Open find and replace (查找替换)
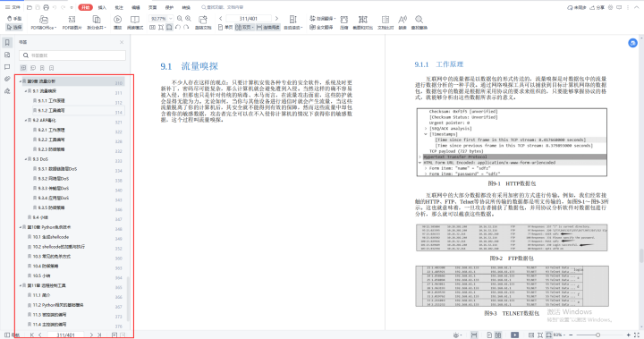The height and width of the screenshot is (339, 644). tap(419, 22)
